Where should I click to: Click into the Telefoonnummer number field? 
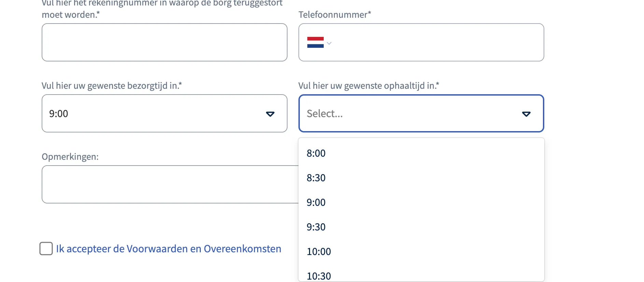tap(437, 42)
